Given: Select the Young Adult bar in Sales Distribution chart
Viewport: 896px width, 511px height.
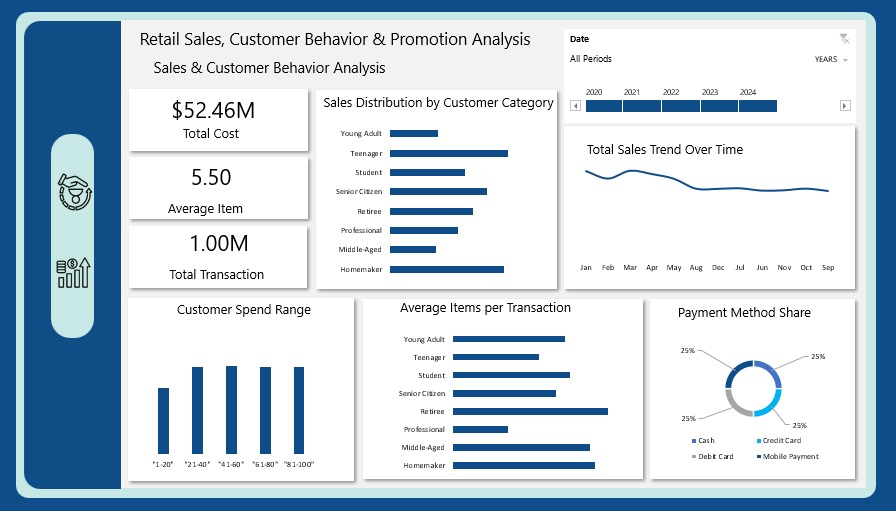Looking at the screenshot, I should (x=414, y=133).
